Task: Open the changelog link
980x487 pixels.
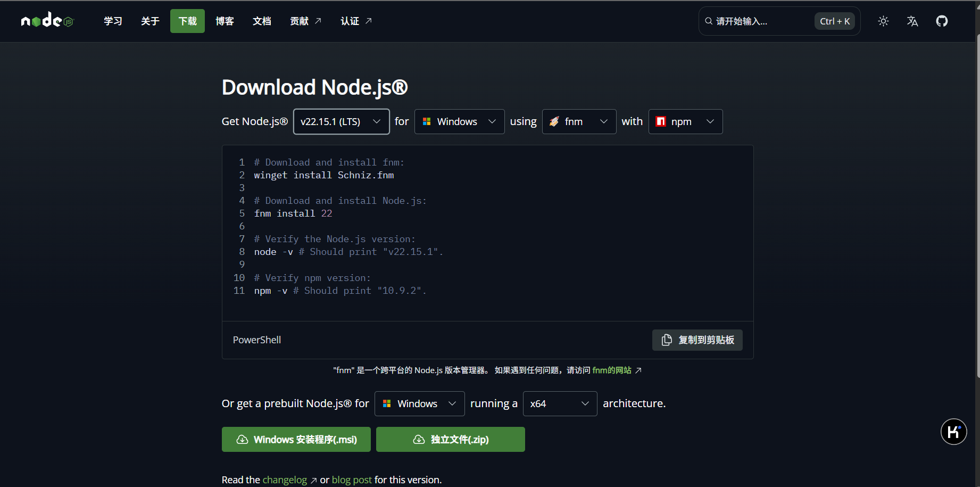Action: point(289,480)
